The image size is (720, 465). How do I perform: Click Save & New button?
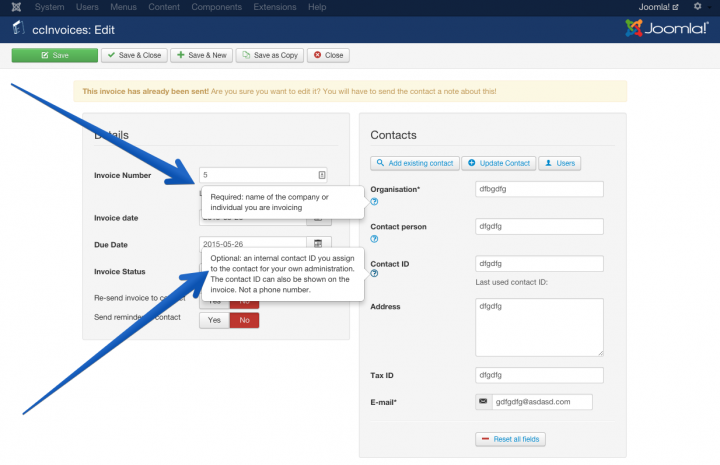(x=202, y=55)
